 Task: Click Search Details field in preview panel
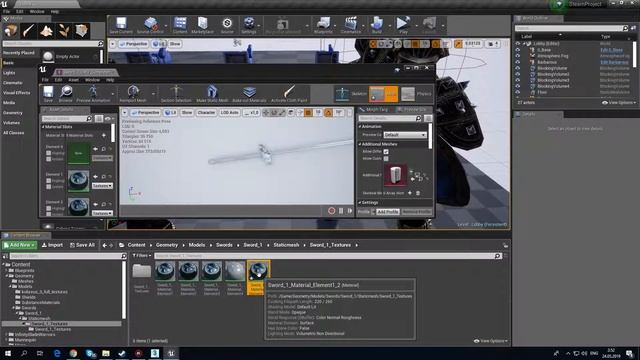coord(390,118)
